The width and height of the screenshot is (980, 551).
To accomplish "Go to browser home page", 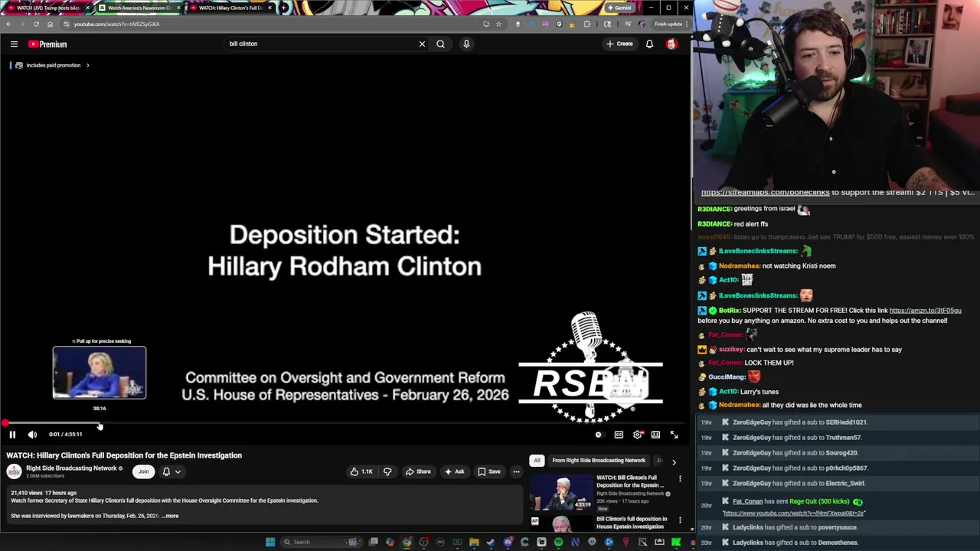I will click(50, 24).
